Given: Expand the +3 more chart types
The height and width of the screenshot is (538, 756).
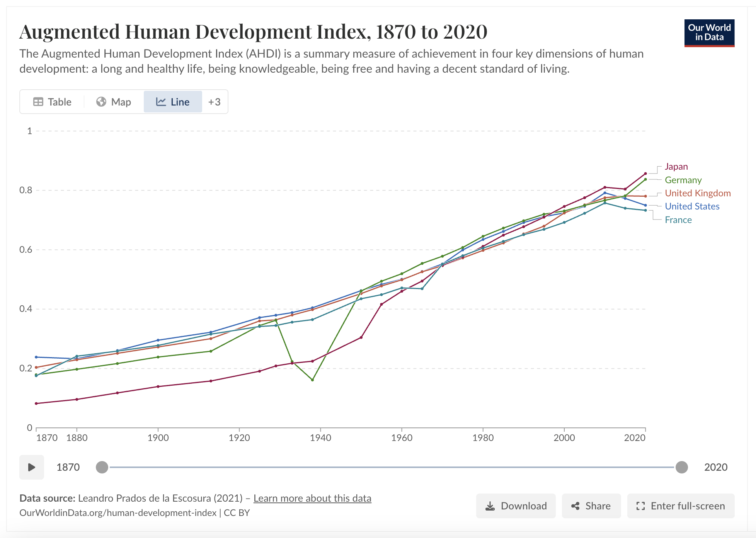Looking at the screenshot, I should tap(214, 102).
